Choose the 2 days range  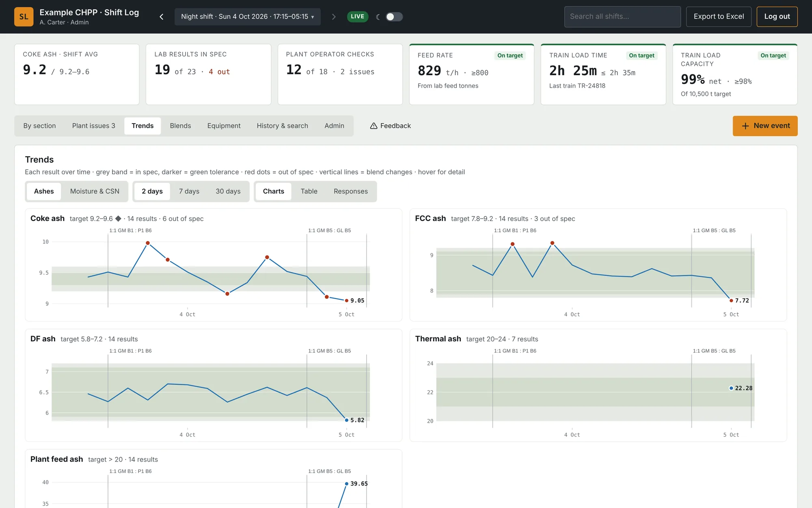coord(152,191)
